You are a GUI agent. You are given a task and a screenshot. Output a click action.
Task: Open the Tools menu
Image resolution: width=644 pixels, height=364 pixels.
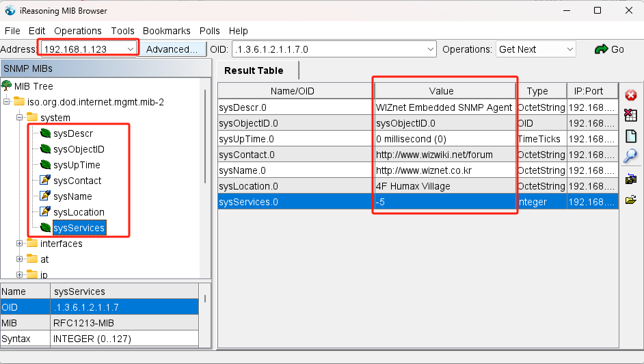pyautogui.click(x=123, y=31)
